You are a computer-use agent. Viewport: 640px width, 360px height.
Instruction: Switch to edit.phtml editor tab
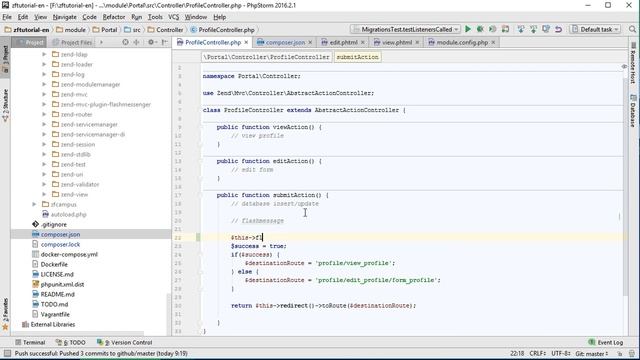343,42
